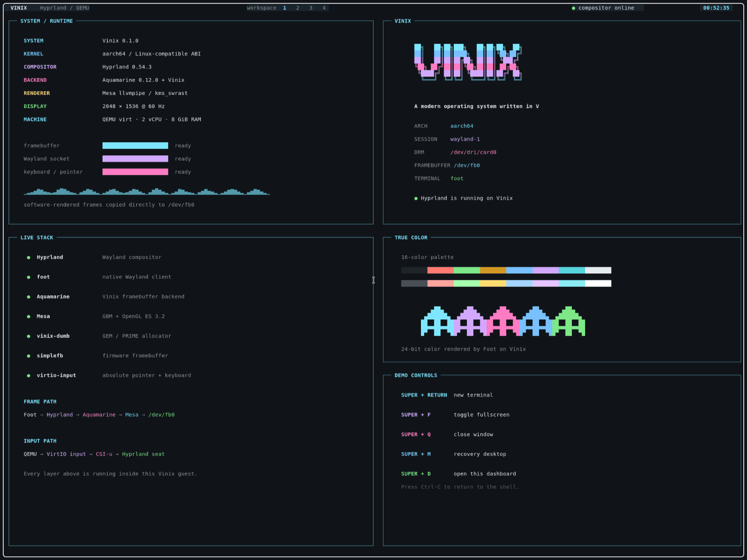Click the cyan ghost sprite
Screen dimensions: 747x560
[437, 321]
